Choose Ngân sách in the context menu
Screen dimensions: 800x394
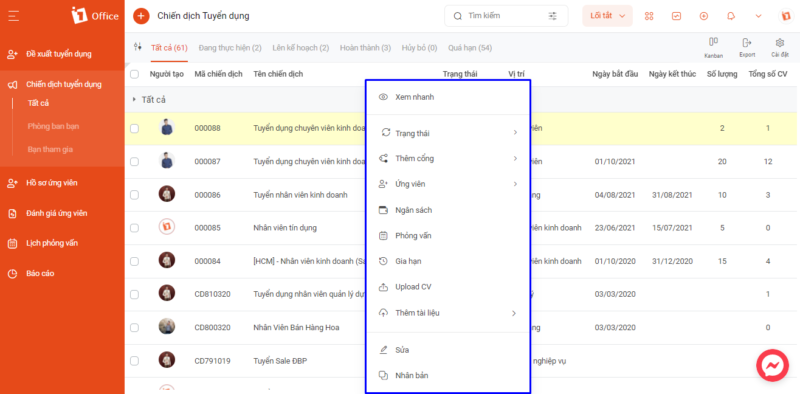(x=448, y=210)
